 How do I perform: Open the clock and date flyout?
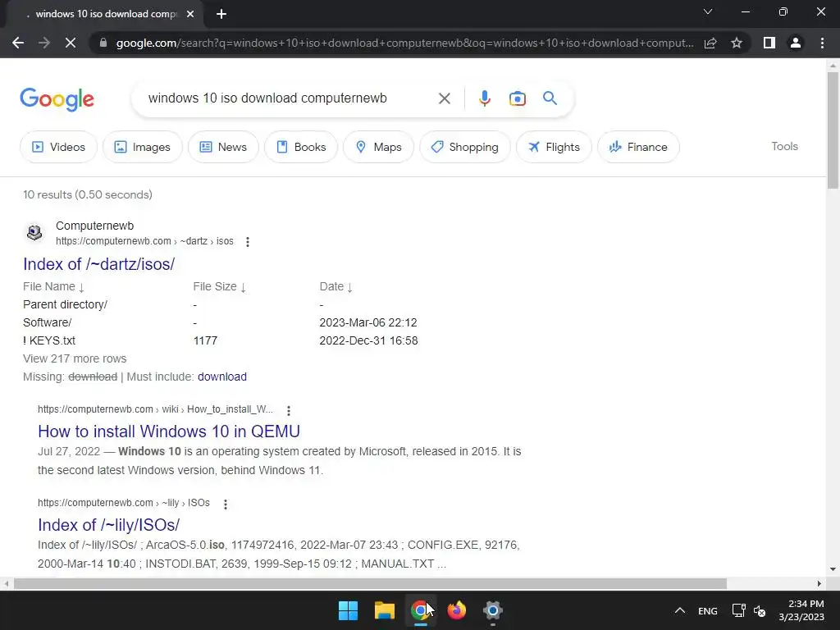pos(801,610)
